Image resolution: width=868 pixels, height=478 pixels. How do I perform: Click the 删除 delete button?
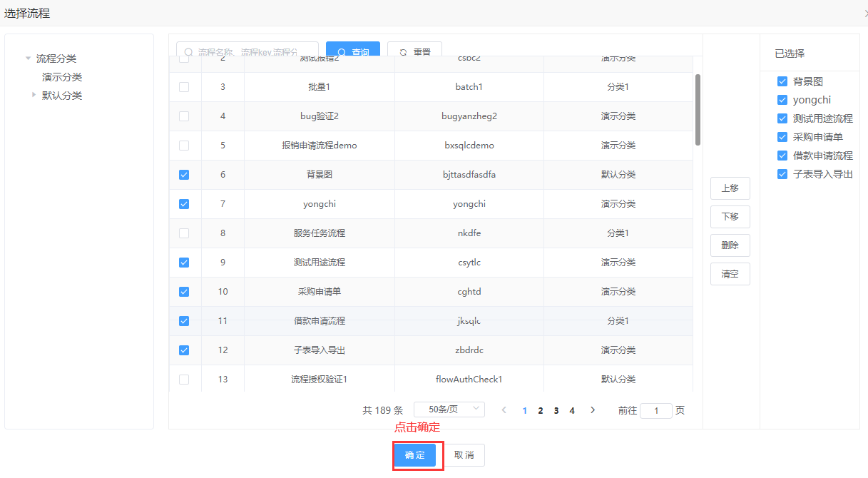coord(730,245)
